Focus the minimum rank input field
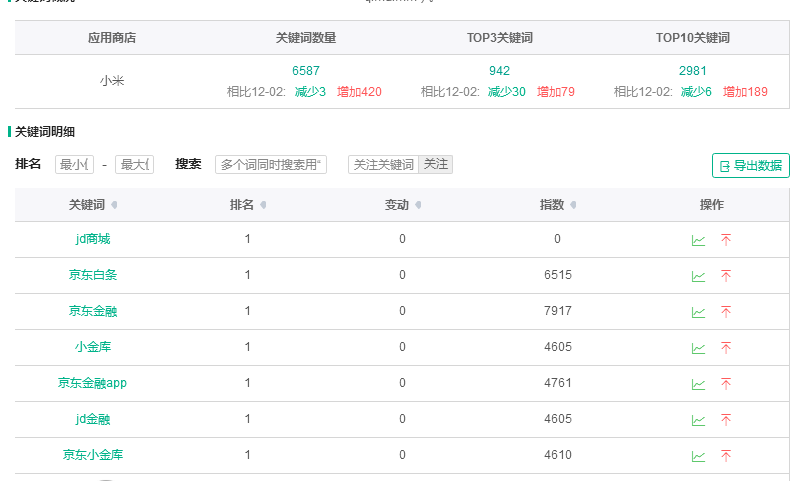 pos(74,164)
